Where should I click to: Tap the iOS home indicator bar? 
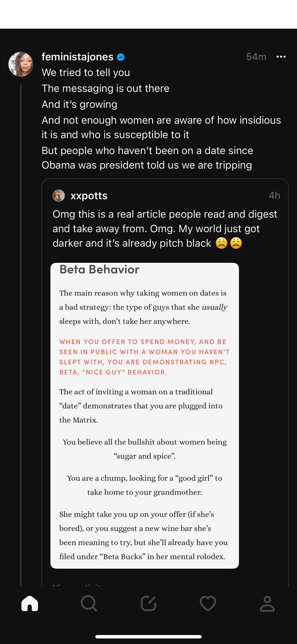coord(148,636)
